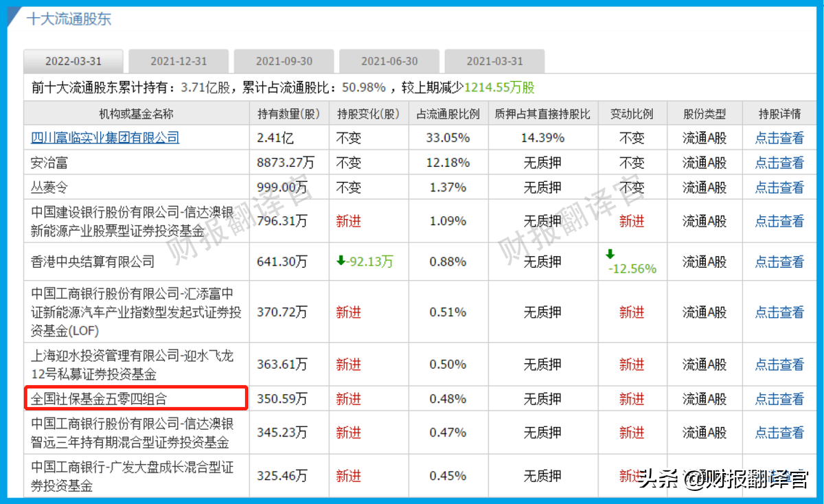
Task: Select the 2022-03-31 date tab
Action: tap(73, 61)
